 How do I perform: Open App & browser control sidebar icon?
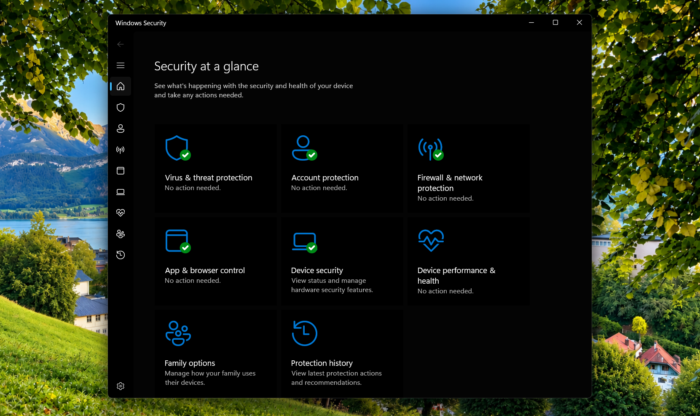pos(121,171)
